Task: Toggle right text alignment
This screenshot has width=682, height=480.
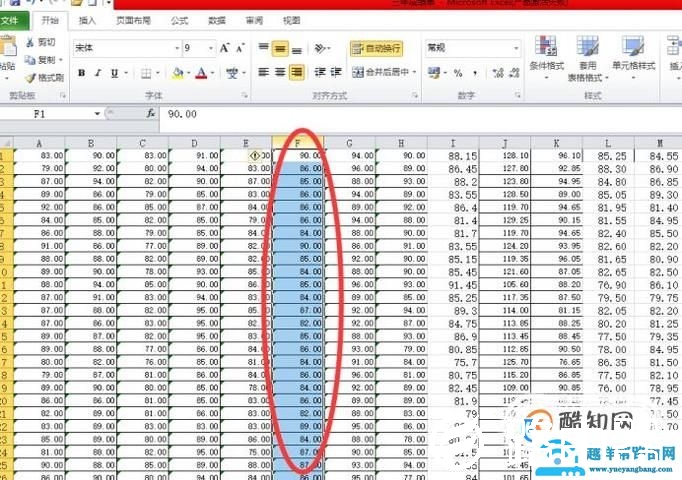Action: pos(297,72)
